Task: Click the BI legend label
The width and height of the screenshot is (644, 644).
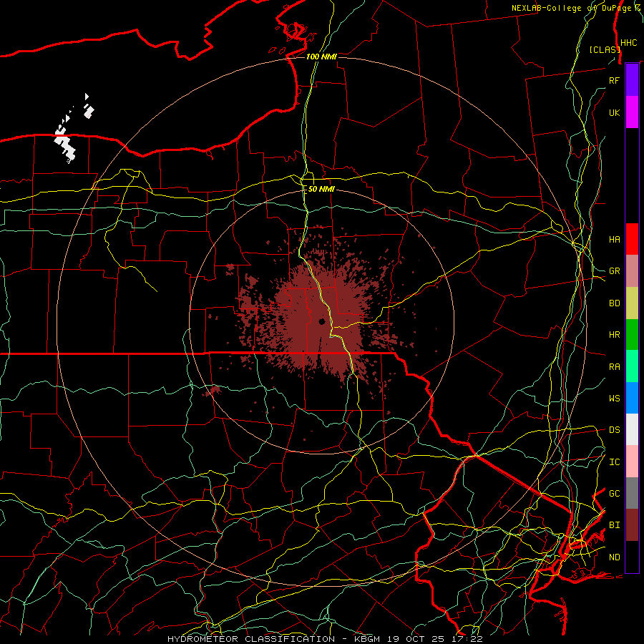Action: [x=614, y=525]
